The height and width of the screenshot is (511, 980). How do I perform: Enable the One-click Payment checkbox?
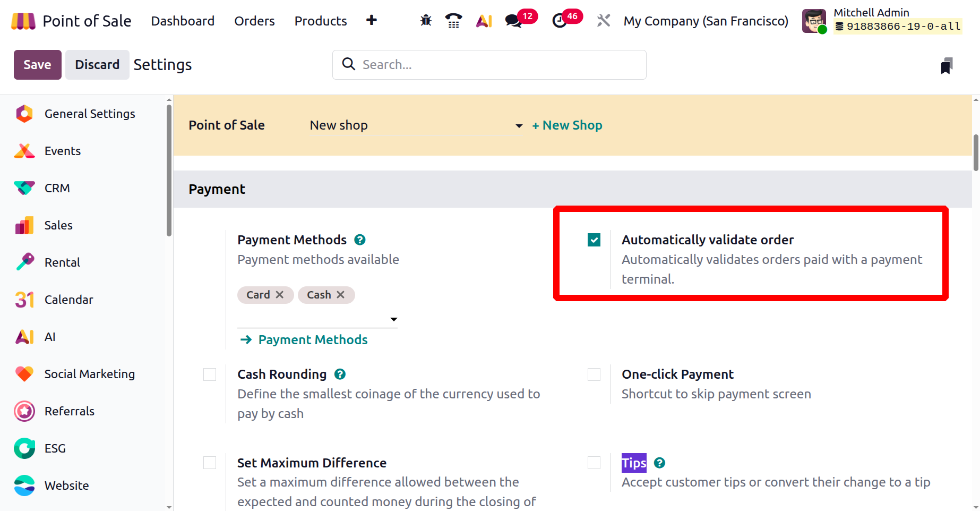click(594, 374)
